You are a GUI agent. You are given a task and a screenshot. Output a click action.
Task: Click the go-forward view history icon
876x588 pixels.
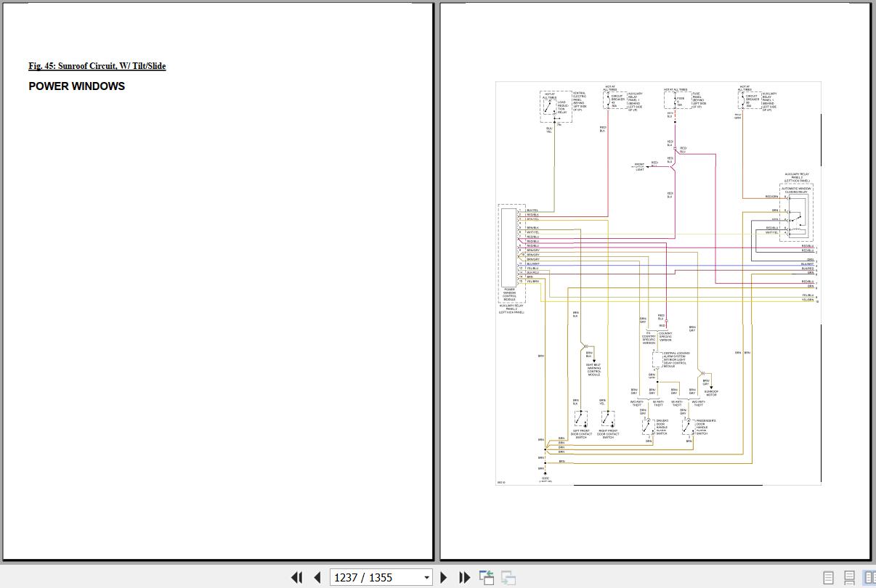tap(508, 578)
